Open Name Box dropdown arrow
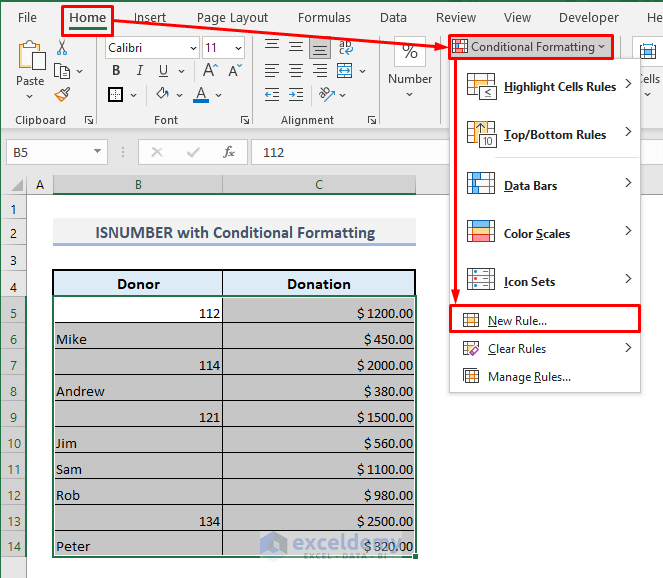 98,151
